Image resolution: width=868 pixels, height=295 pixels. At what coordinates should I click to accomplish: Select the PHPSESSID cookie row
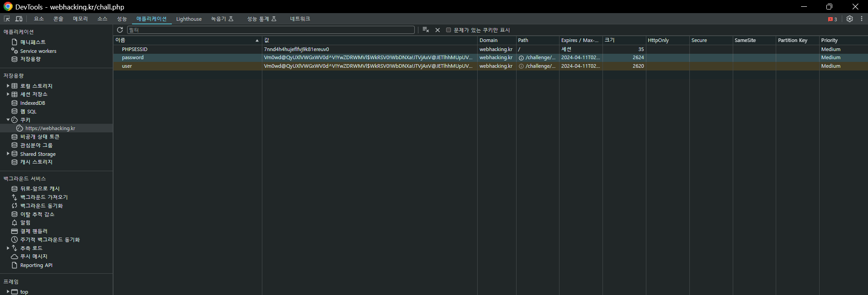(x=490, y=49)
